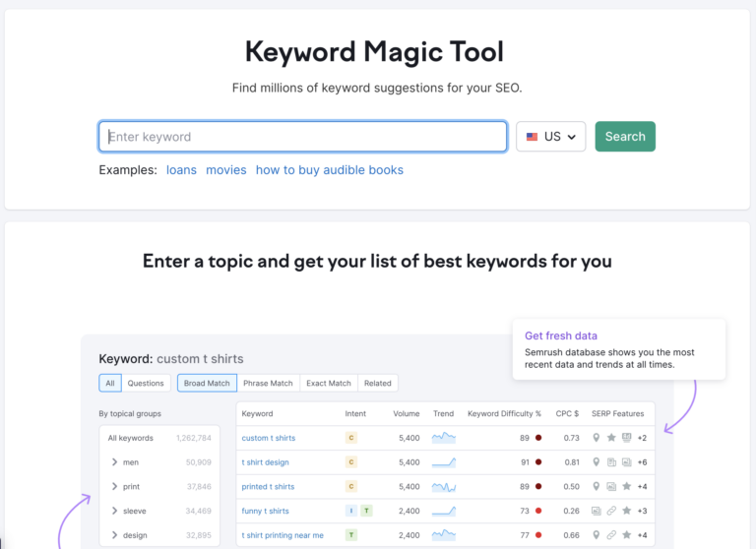
Task: Expand the 'men' topical group
Action: [x=114, y=462]
